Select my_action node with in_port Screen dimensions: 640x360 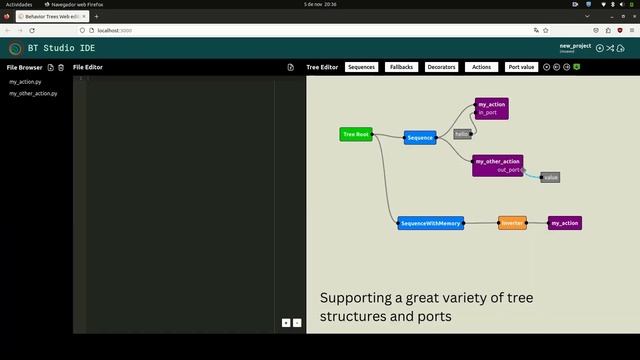492,109
